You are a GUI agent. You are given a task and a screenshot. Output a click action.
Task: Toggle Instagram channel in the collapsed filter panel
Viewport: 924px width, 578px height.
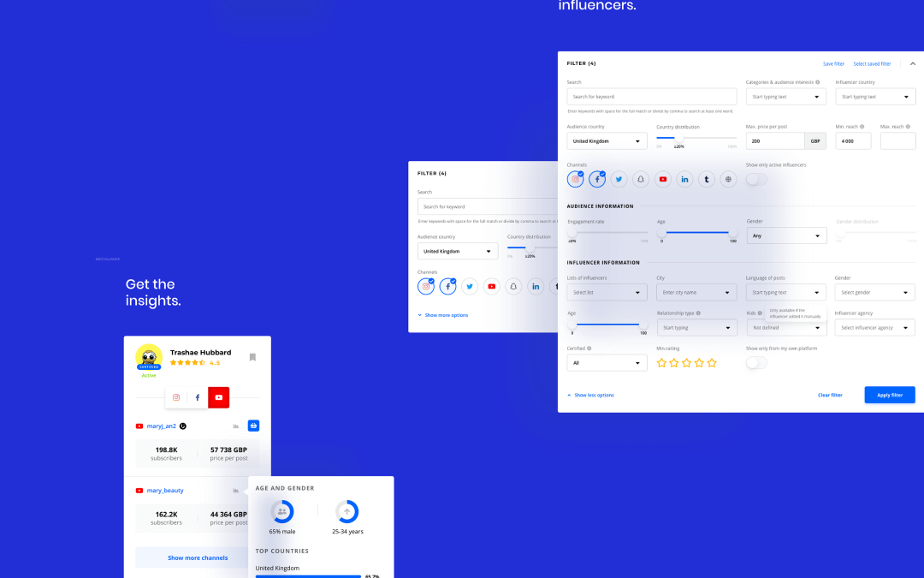pos(426,287)
